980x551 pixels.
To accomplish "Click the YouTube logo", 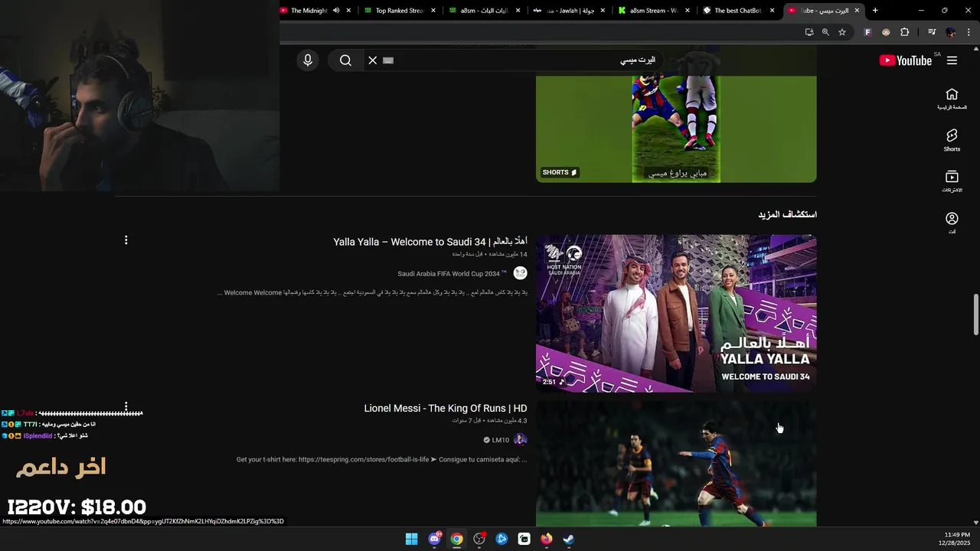I will tap(905, 60).
